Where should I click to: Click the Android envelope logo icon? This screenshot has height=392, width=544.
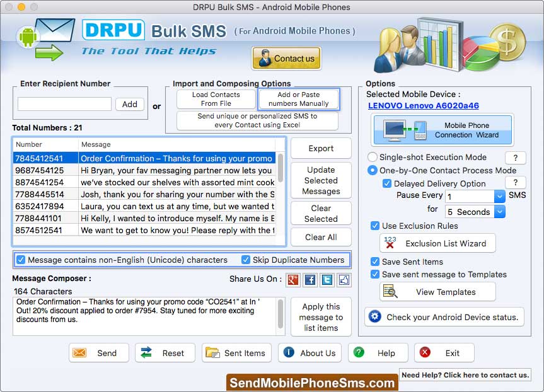[x=46, y=39]
